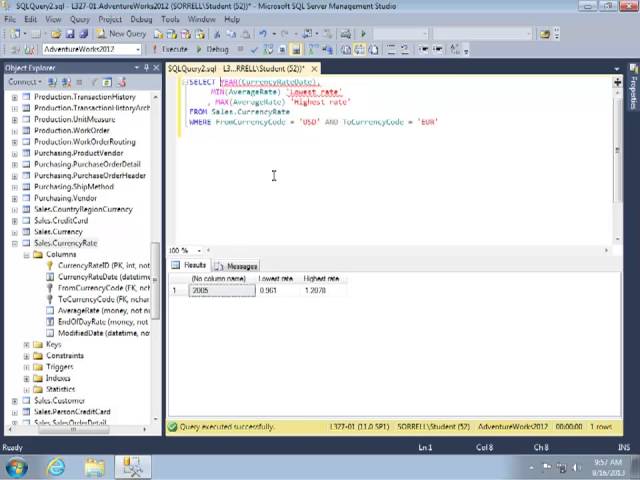Open the Connect dropdown in Object Explorer
640x480 pixels.
pos(25,82)
